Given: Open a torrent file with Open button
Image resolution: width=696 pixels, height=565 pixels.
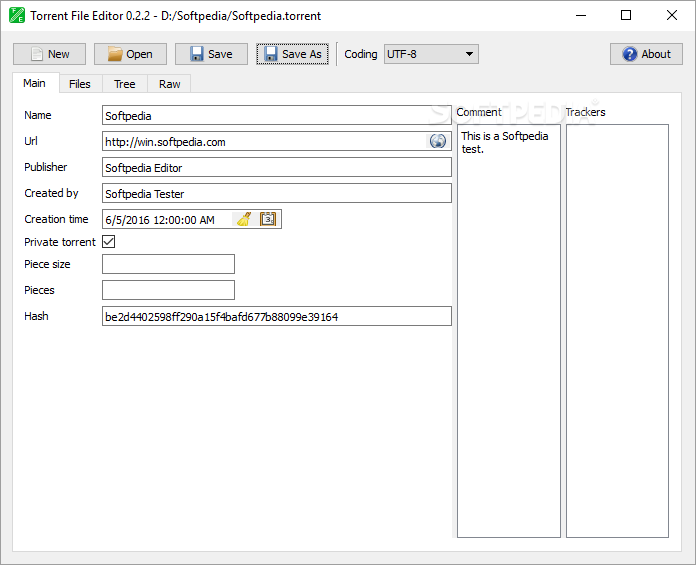Looking at the screenshot, I should click(x=130, y=54).
